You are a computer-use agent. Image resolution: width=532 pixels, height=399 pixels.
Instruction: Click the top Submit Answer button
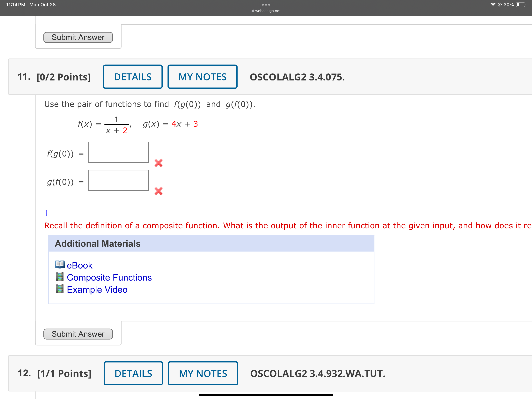[78, 37]
